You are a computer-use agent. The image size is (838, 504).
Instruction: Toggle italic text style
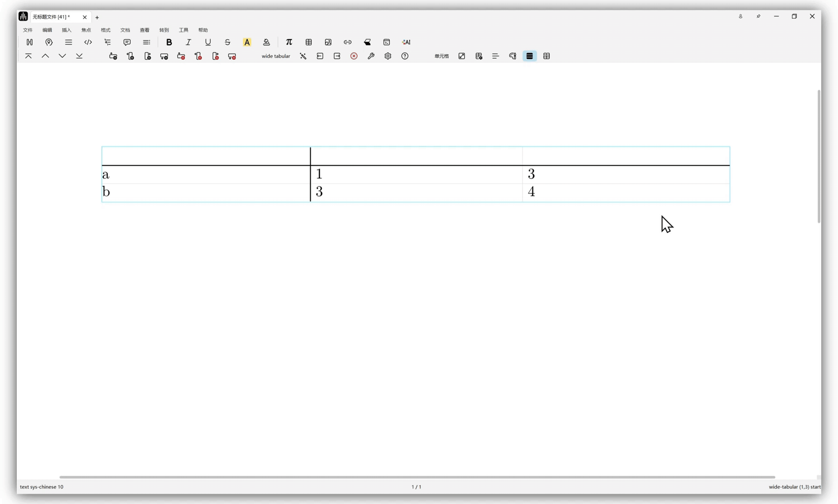pos(188,42)
